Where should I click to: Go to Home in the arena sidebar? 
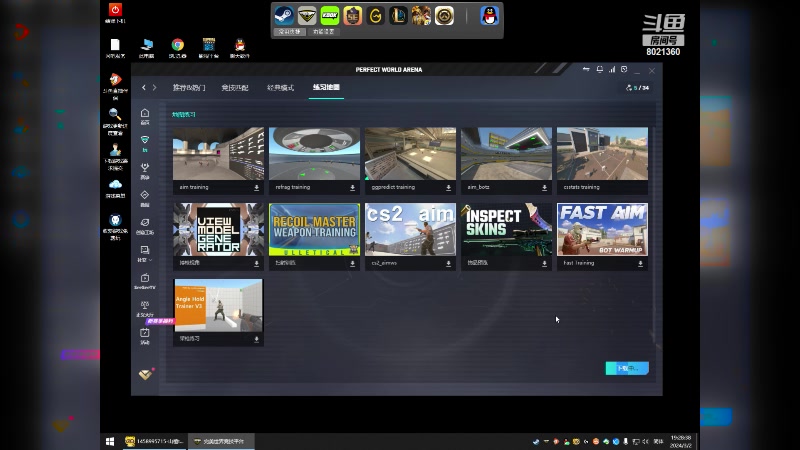point(145,116)
